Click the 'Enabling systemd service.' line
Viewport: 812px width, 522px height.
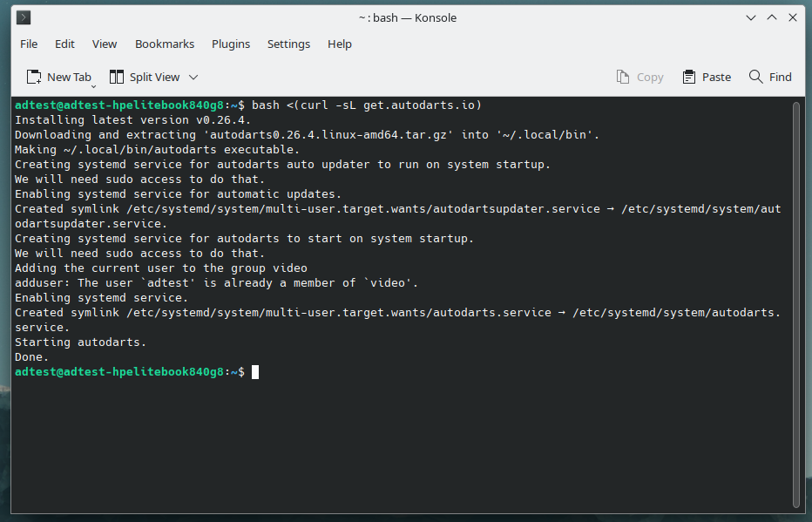pyautogui.click(x=101, y=298)
